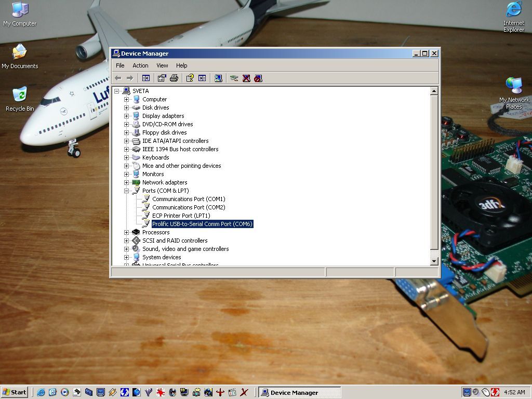Expand the Display adapters category
This screenshot has width=532, height=399.
click(127, 116)
